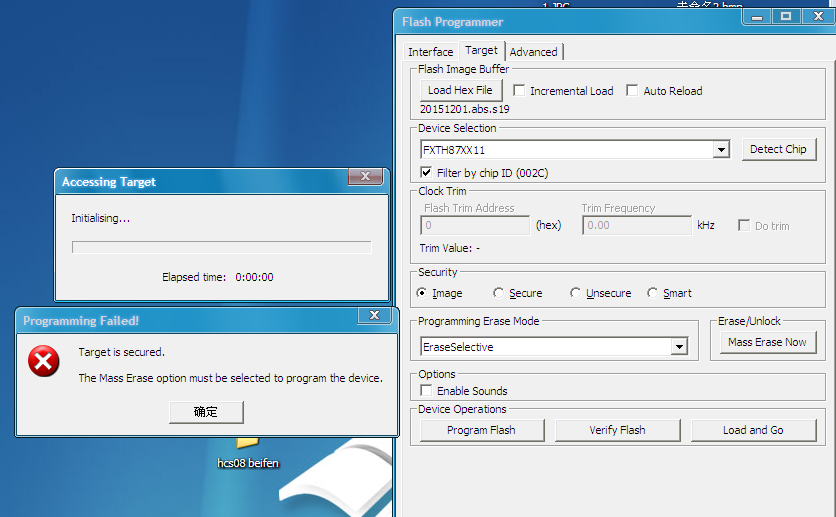Click the Trim Frequency input field
Image resolution: width=836 pixels, height=517 pixels.
pos(637,225)
